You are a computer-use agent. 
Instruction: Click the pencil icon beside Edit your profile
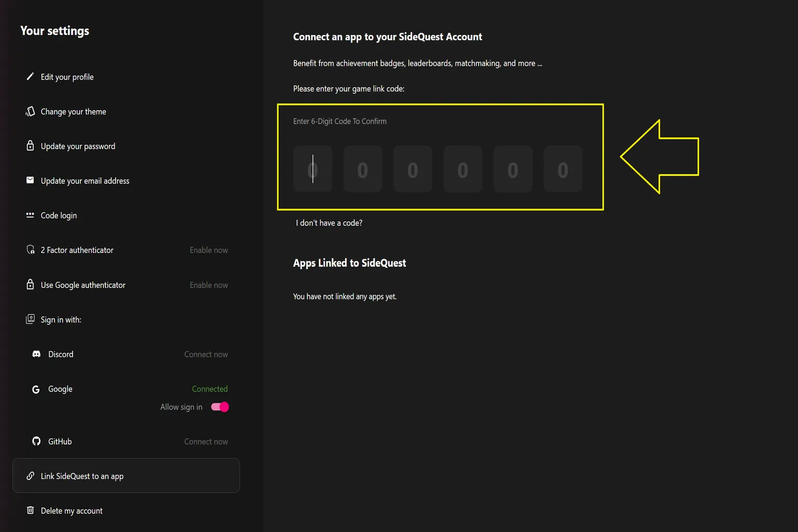(x=30, y=77)
